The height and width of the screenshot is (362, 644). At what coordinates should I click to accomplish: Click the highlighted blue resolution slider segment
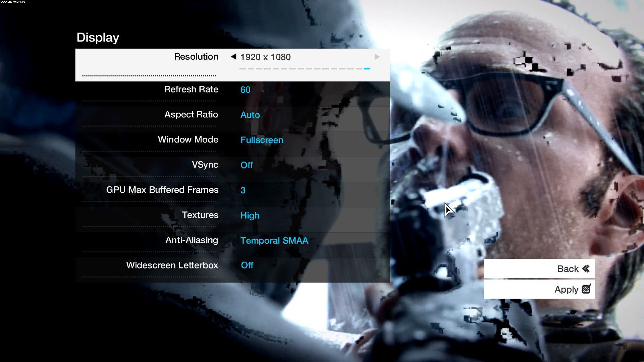tap(367, 68)
